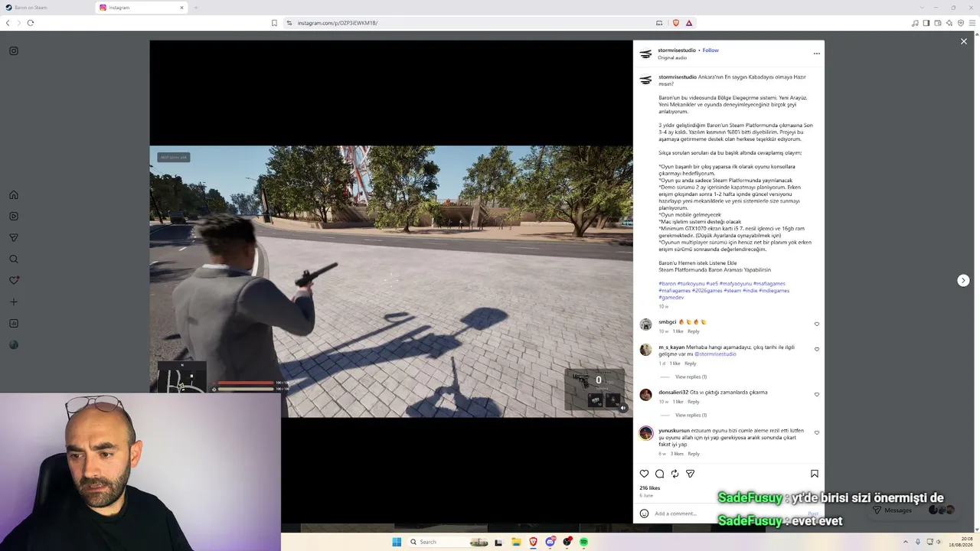Image resolution: width=980 pixels, height=551 pixels.
Task: Click the Brave Shields icon in address bar
Action: (x=675, y=23)
